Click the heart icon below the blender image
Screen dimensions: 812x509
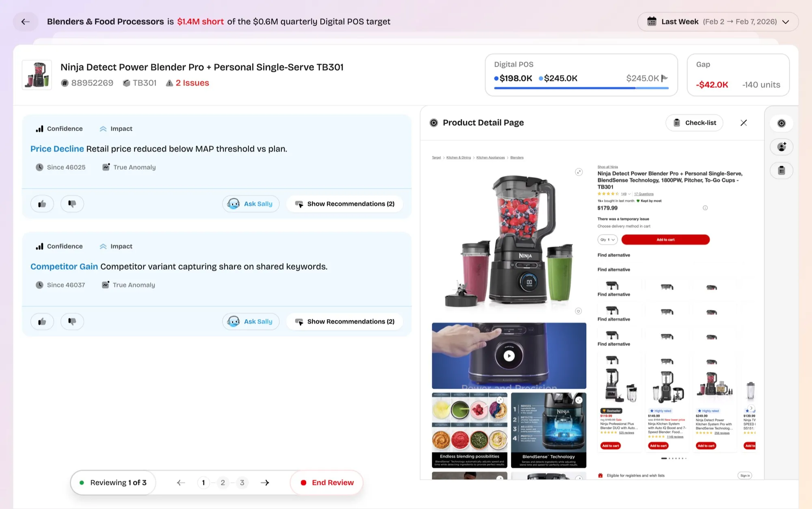[x=579, y=311]
